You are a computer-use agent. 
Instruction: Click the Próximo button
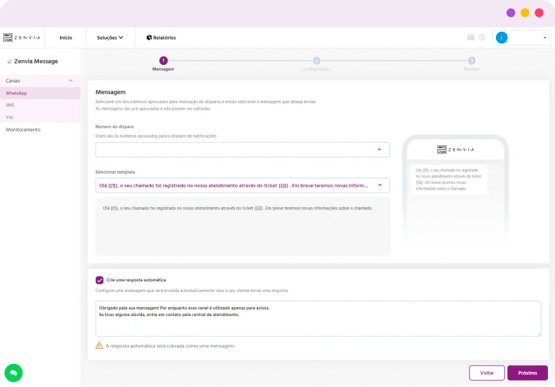point(527,373)
